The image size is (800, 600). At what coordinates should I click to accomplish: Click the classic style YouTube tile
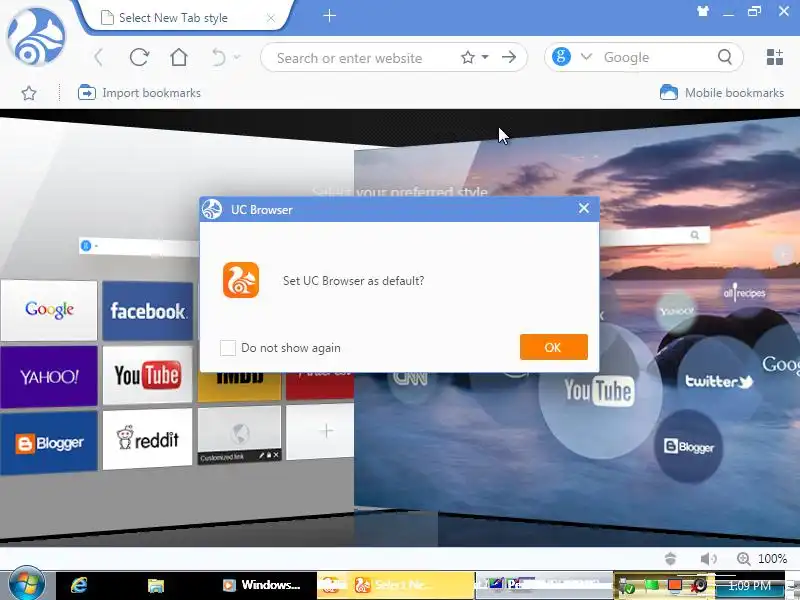point(147,375)
